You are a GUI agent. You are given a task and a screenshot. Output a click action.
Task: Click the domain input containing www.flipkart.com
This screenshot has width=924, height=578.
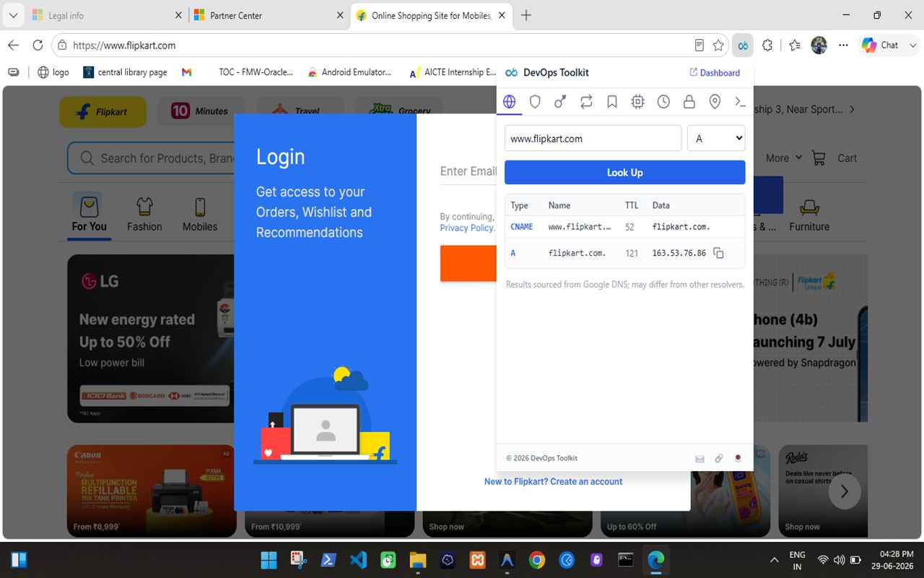[x=593, y=139]
